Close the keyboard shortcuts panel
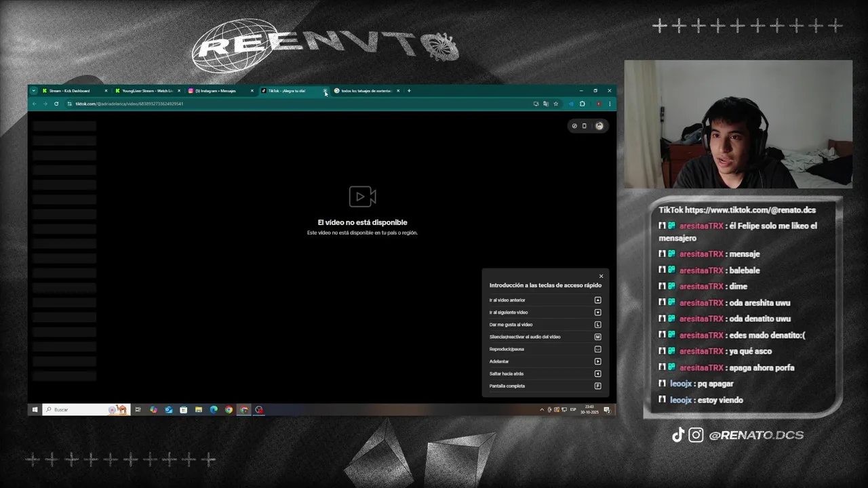The width and height of the screenshot is (868, 488). point(601,276)
